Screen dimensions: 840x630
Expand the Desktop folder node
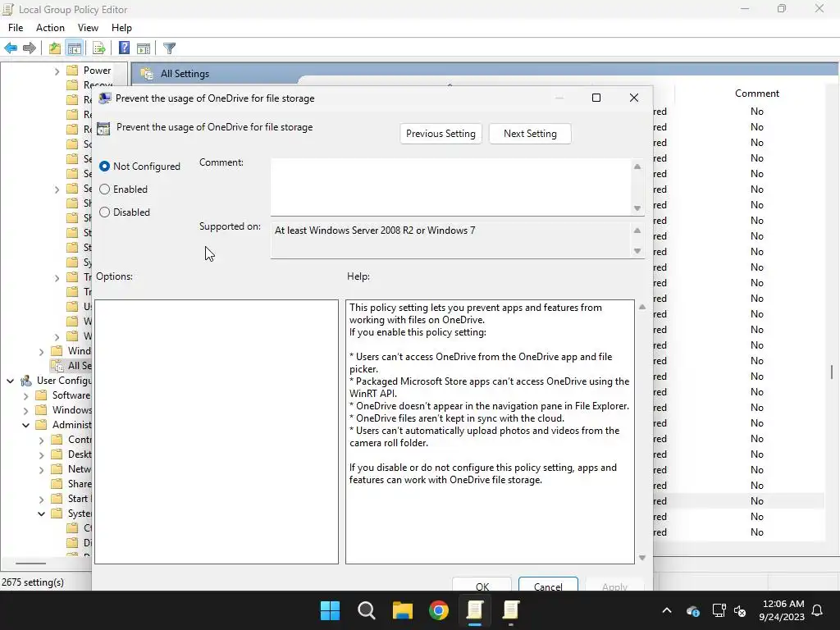coord(41,454)
